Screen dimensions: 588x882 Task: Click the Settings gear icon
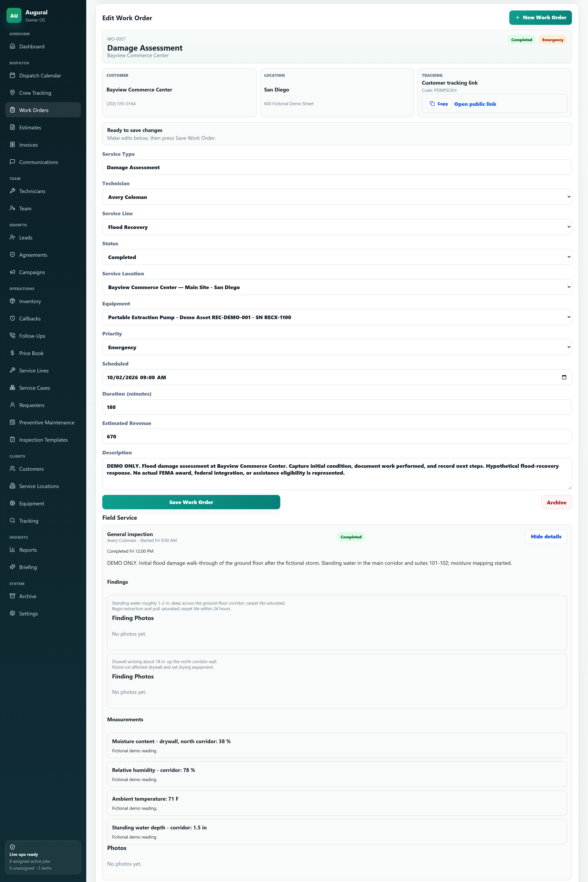click(x=12, y=613)
